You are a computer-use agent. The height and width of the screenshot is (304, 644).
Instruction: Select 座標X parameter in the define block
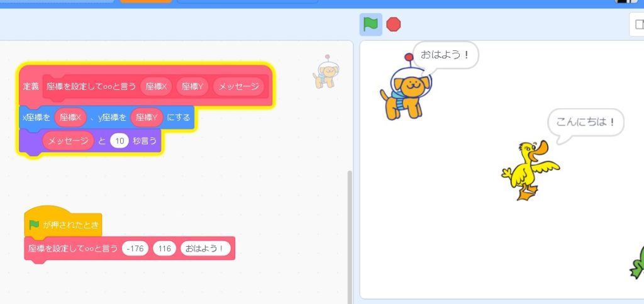[157, 86]
